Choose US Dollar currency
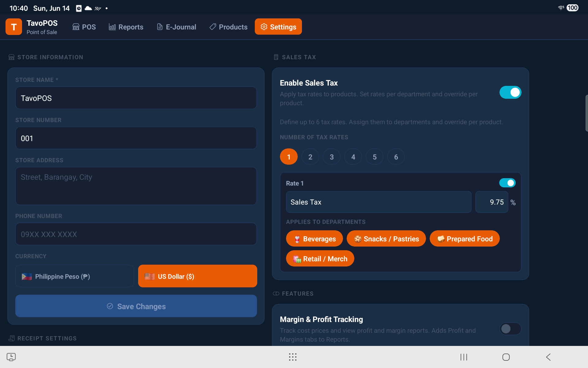The height and width of the screenshot is (368, 588). pos(198,276)
